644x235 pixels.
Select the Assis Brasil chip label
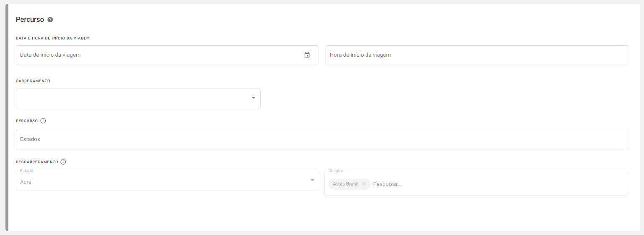pyautogui.click(x=346, y=184)
